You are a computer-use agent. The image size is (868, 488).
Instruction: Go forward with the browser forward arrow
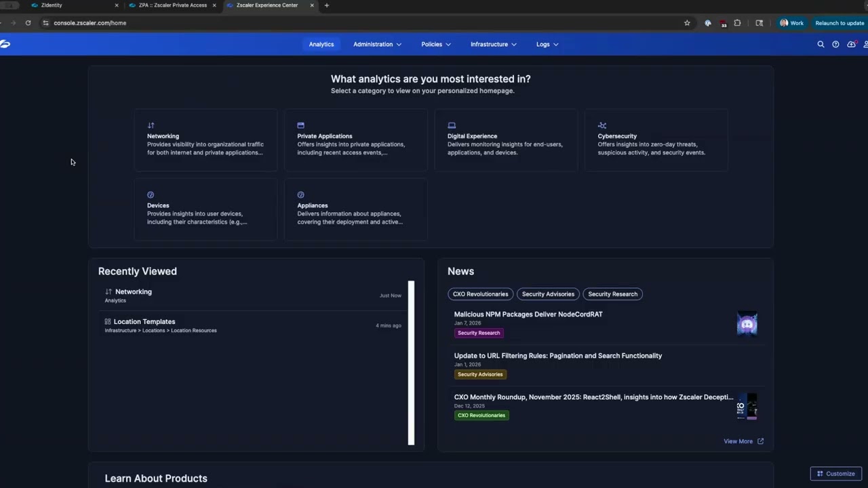(x=12, y=23)
